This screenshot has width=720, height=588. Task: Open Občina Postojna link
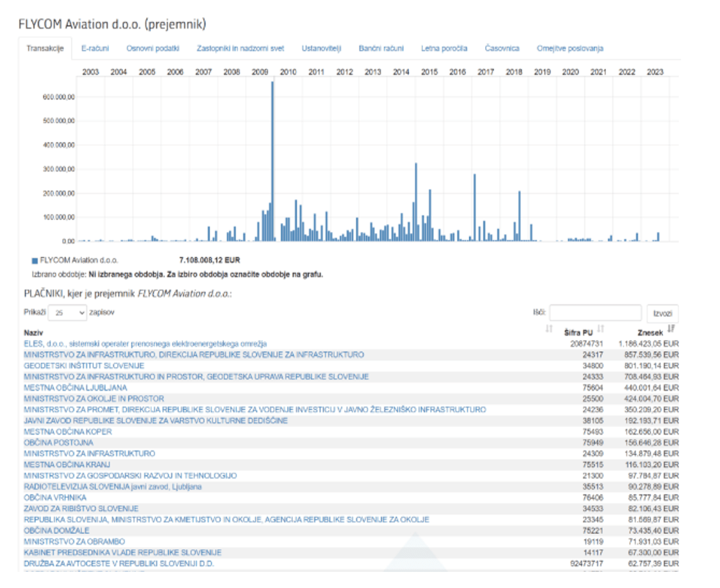click(59, 443)
